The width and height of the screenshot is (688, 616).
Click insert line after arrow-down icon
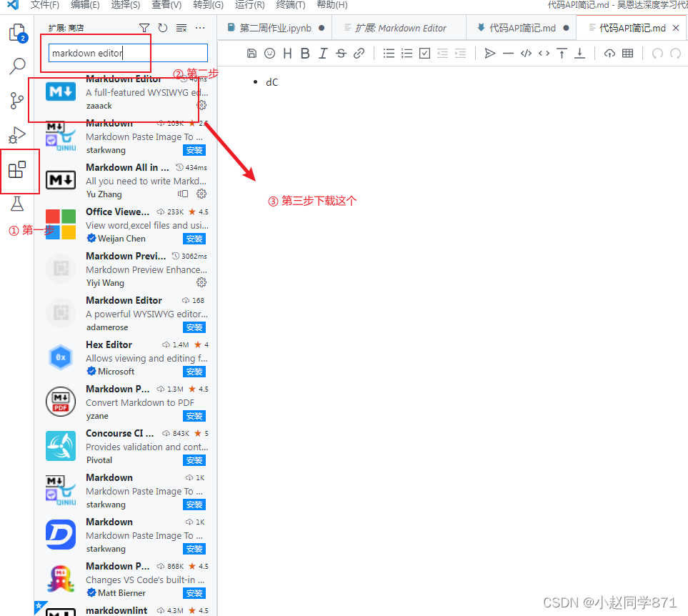(579, 53)
